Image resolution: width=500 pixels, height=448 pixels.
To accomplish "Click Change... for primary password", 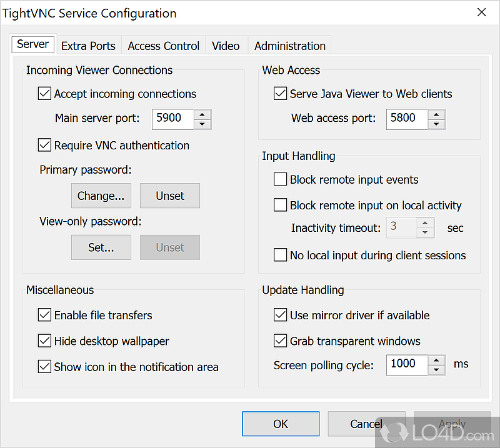I will point(101,196).
